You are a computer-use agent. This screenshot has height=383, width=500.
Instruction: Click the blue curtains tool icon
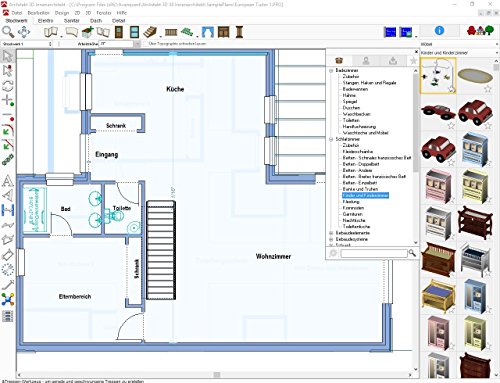pyautogui.click(x=208, y=32)
